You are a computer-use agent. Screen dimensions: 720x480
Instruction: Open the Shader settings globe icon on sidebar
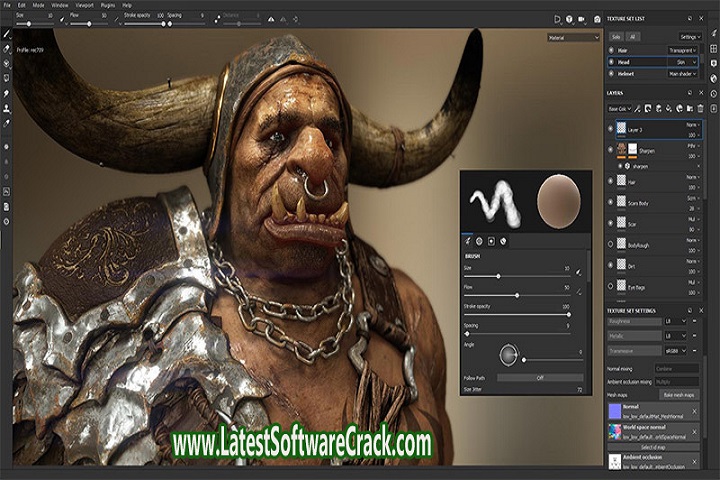(x=714, y=78)
